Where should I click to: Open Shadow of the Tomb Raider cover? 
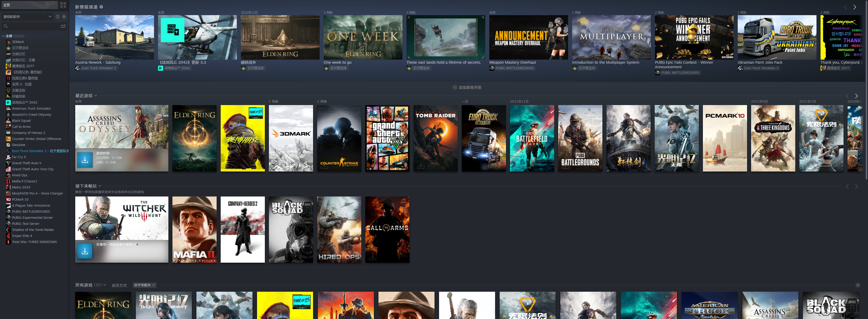click(x=435, y=138)
